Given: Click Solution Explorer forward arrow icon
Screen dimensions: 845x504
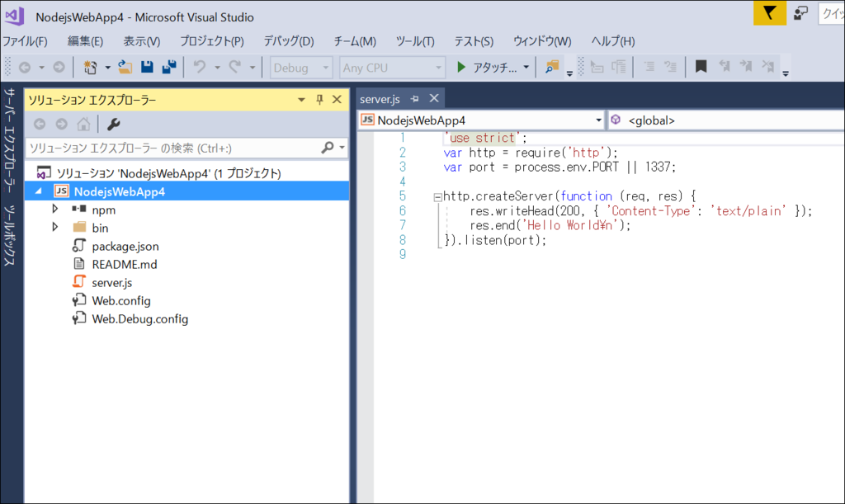Looking at the screenshot, I should click(61, 125).
